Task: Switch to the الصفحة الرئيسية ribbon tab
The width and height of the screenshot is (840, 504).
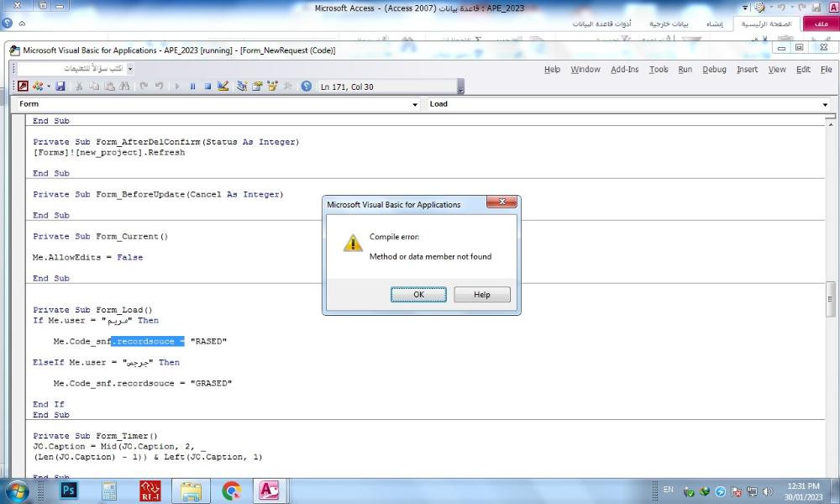Action: 766,24
